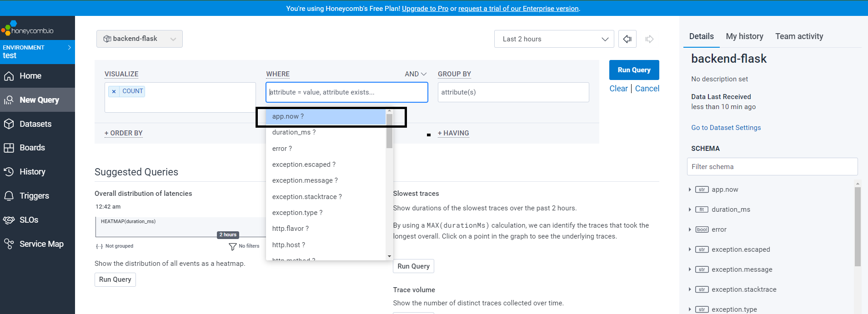The width and height of the screenshot is (868, 314).
Task: Select app.now ? from suggestions
Action: coord(326,116)
